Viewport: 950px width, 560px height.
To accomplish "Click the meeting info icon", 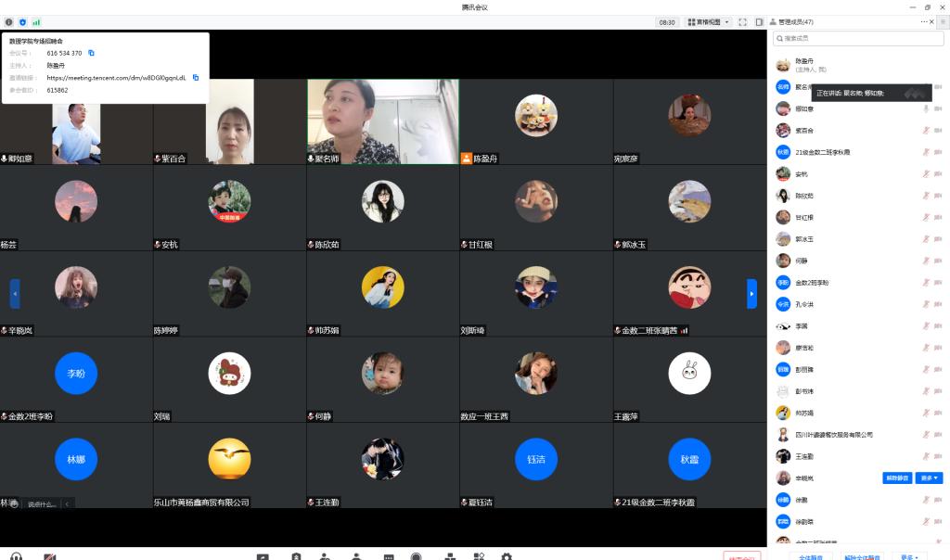I will [x=9, y=21].
